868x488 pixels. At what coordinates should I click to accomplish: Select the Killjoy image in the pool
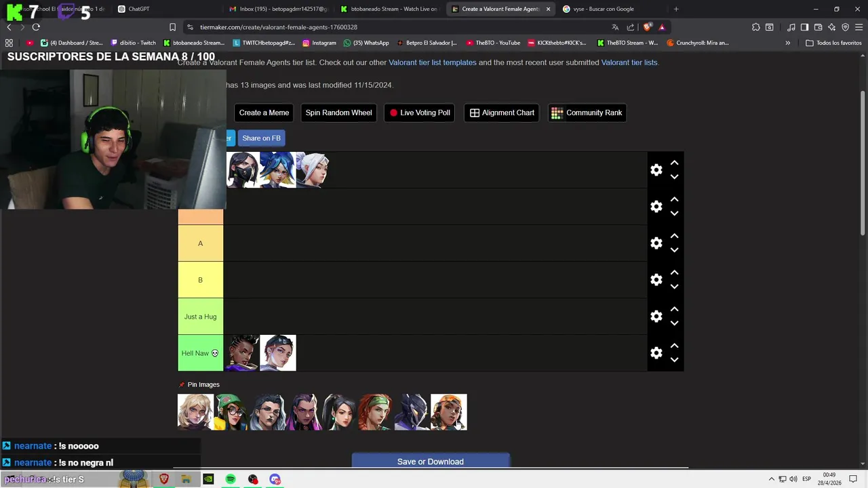(x=231, y=412)
